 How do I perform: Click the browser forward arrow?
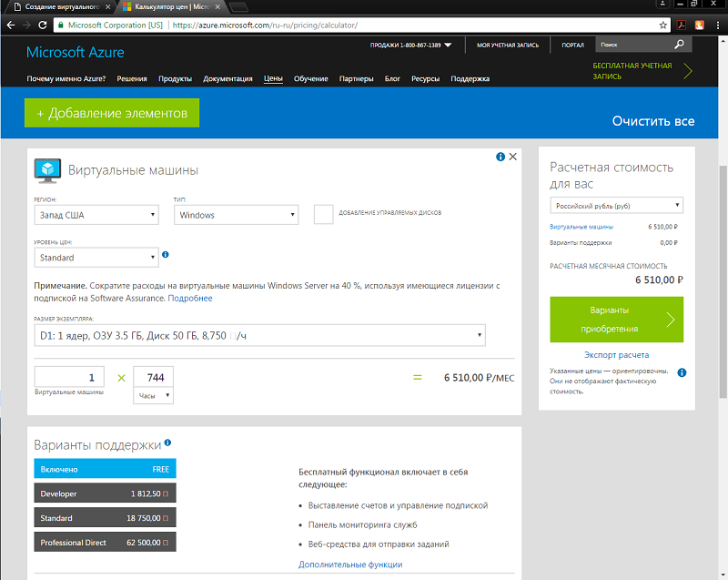pyautogui.click(x=26, y=25)
